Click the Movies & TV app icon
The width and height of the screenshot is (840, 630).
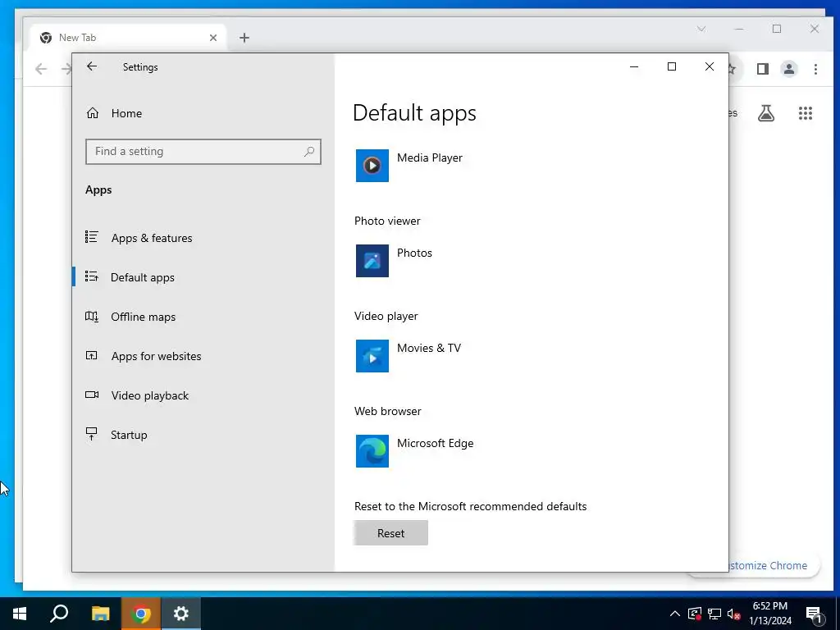[x=372, y=356]
